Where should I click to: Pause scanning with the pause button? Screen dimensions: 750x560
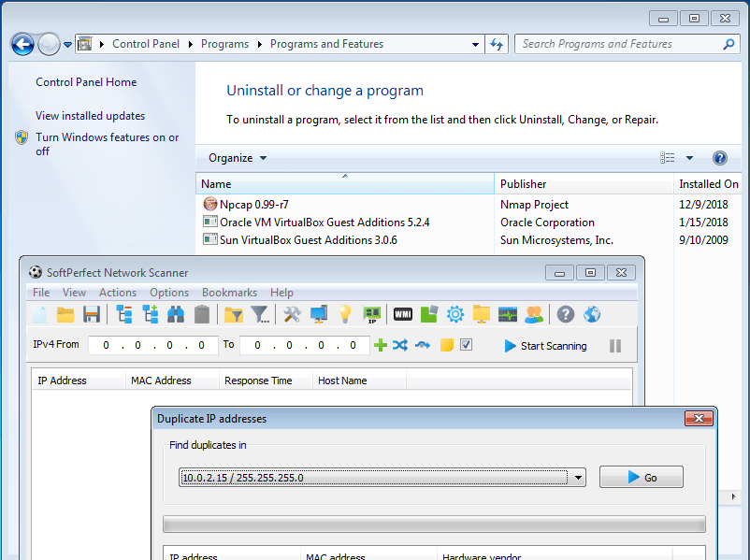click(x=615, y=346)
